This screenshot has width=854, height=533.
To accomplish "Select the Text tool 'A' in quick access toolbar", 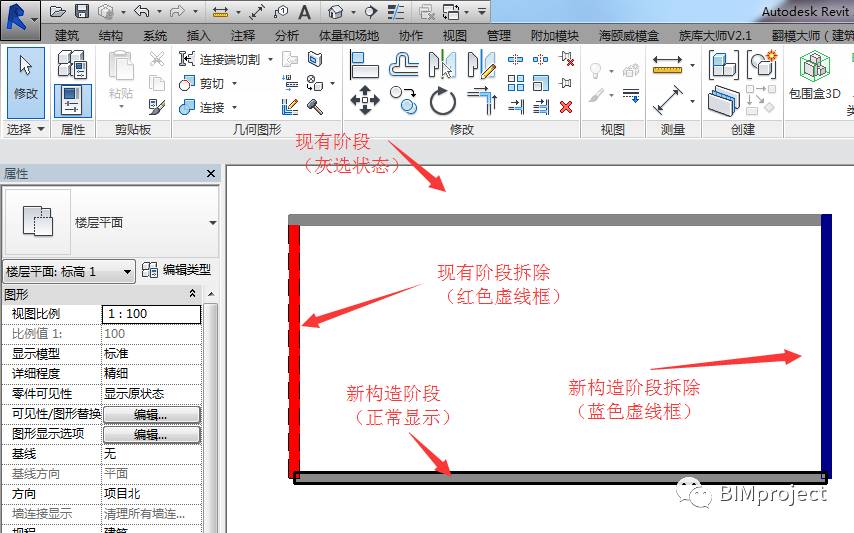I will tap(304, 12).
